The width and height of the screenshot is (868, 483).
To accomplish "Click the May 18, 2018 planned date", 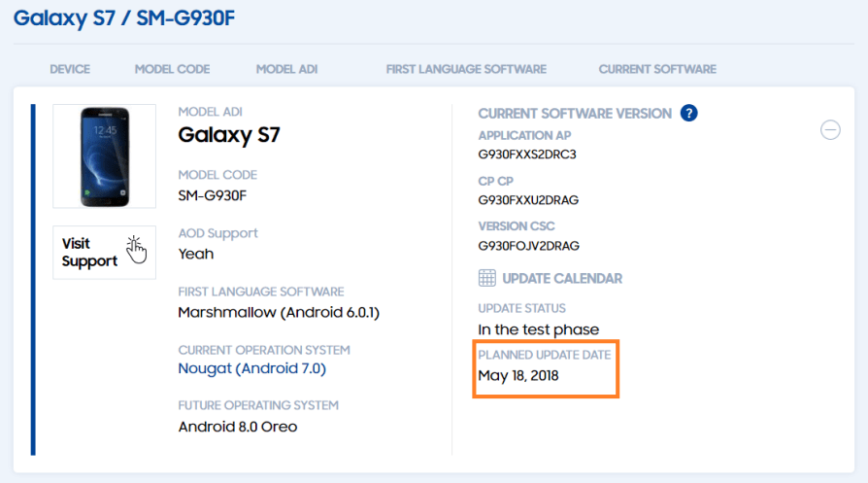I will pos(518,375).
